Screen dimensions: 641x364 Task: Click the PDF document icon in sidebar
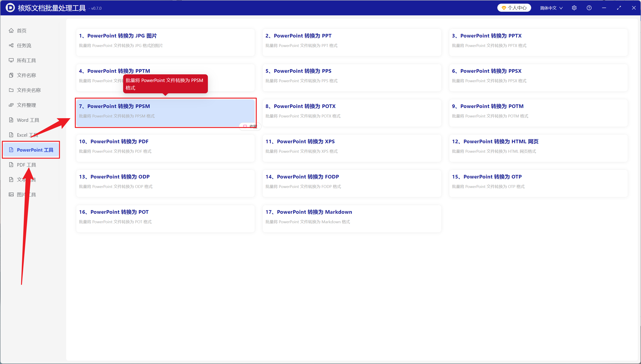tap(11, 165)
